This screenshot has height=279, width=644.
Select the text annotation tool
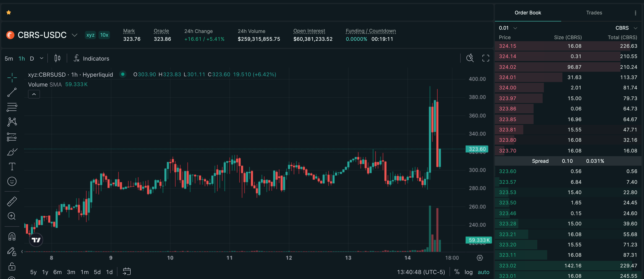tap(12, 166)
